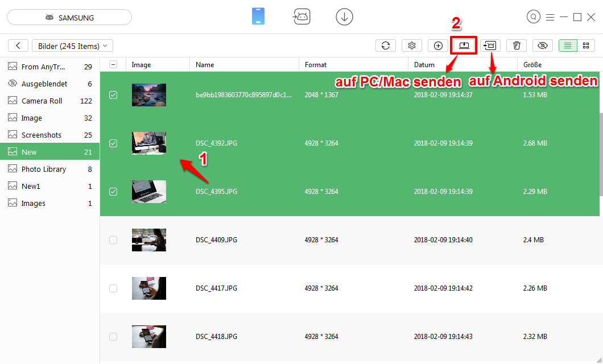The height and width of the screenshot is (364, 603).
Task: Click the DSC_4417.JPG thumbnail
Action: click(x=149, y=288)
